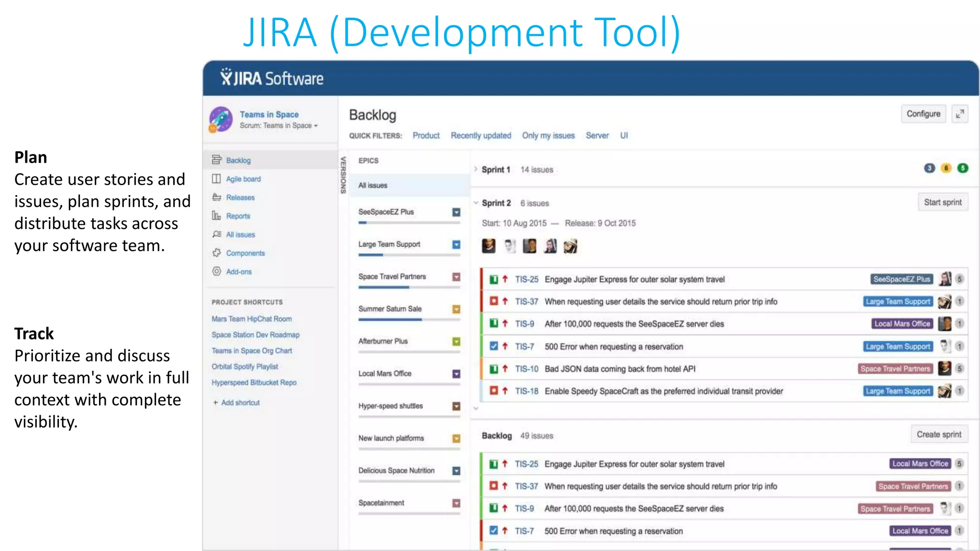Open the Scrum: Teams in Space board dropdown

pyautogui.click(x=279, y=125)
